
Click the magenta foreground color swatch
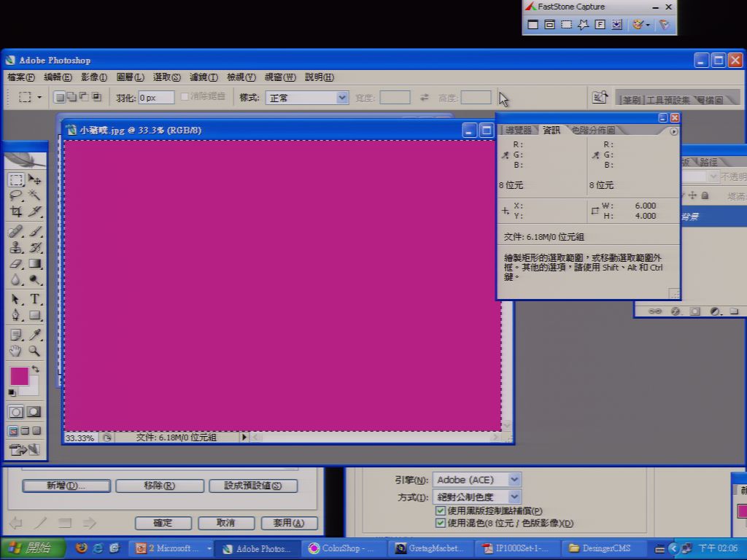pos(19,376)
